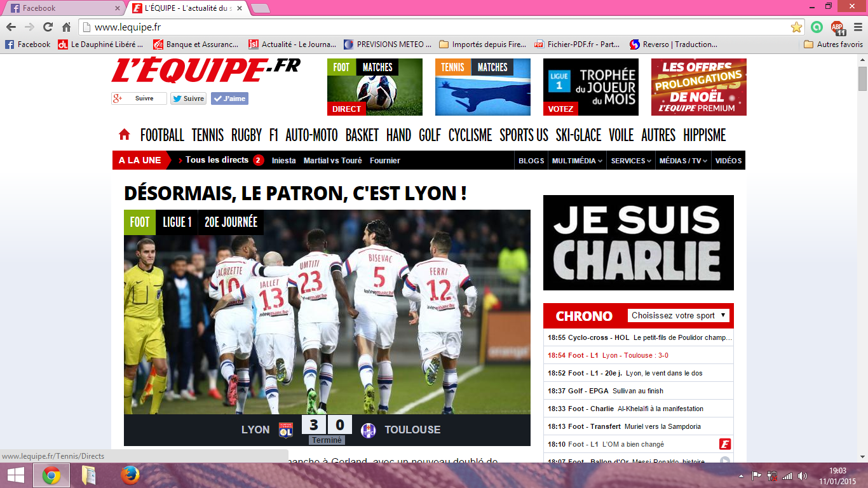
Task: Click the page vertical scrollbar
Action: pos(862,254)
